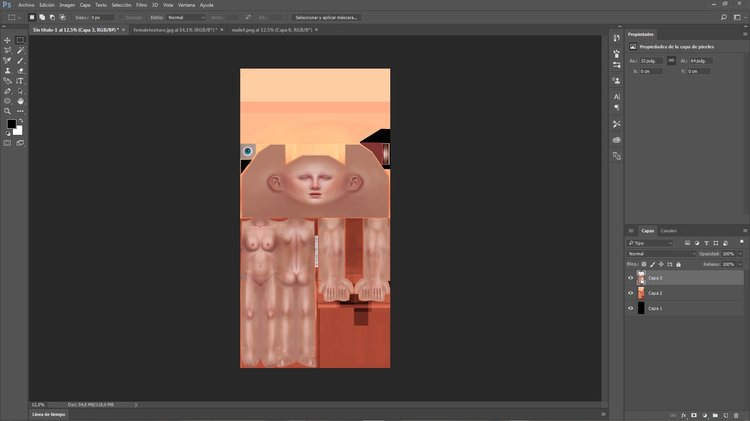The width and height of the screenshot is (750, 421).
Task: Click the layer width input field
Action: coord(651,61)
